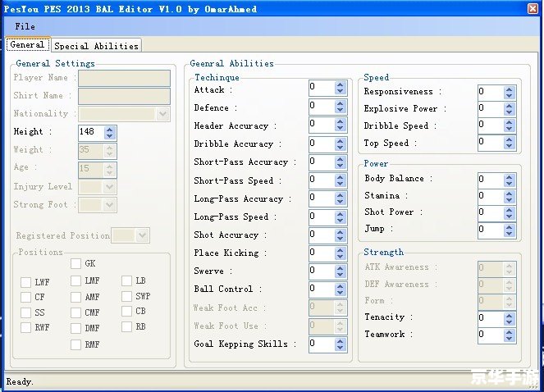Click the Top Speed value field
Screen dimensions: 544x392
[491, 143]
